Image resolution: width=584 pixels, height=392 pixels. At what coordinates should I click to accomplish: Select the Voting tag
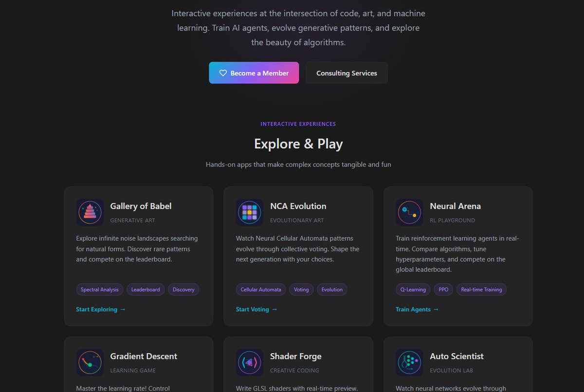coord(301,289)
